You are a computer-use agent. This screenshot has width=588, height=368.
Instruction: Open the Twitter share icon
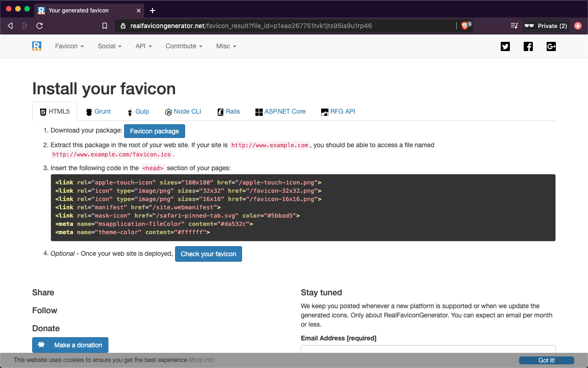click(505, 46)
